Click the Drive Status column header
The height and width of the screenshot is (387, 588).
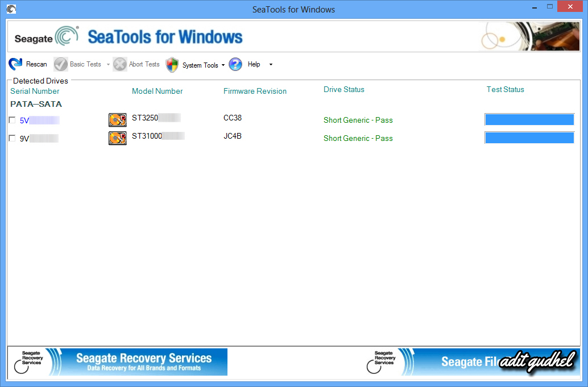click(344, 90)
